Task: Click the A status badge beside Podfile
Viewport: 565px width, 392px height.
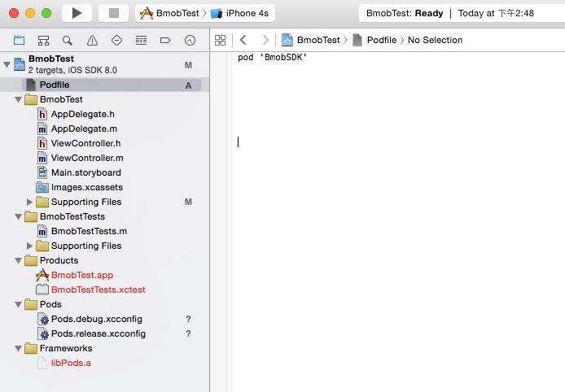Action: point(188,85)
